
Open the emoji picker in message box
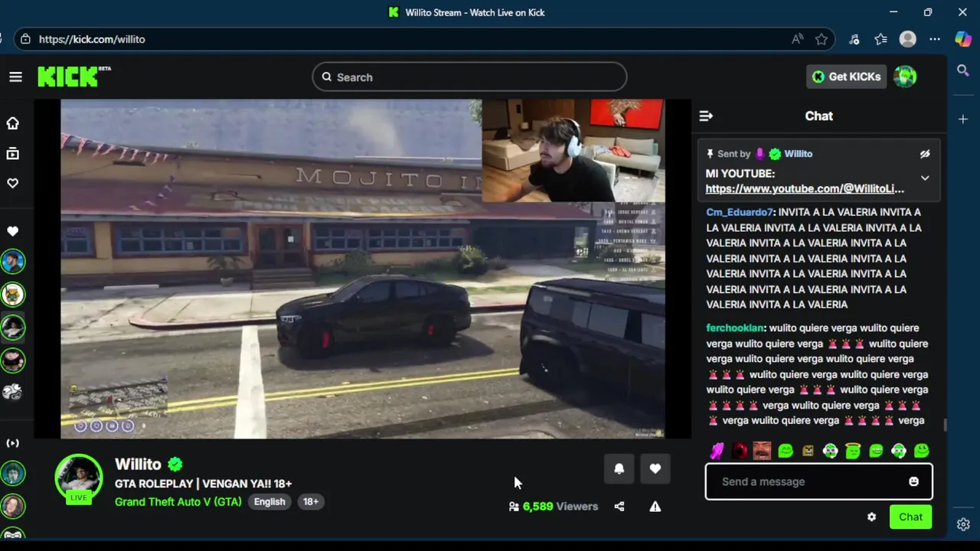[x=913, y=481]
